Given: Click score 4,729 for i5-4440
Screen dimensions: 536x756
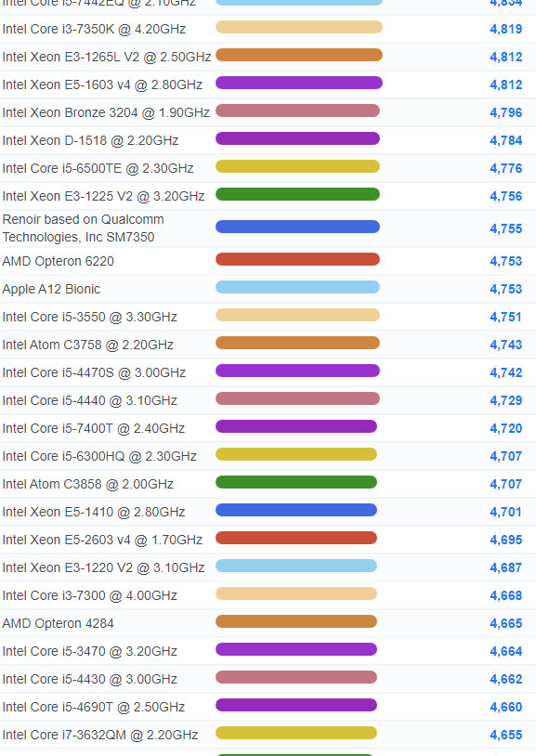Looking at the screenshot, I should [506, 400].
